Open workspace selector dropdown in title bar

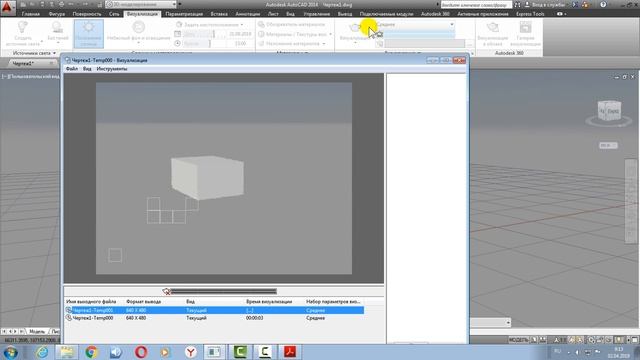(141, 4)
